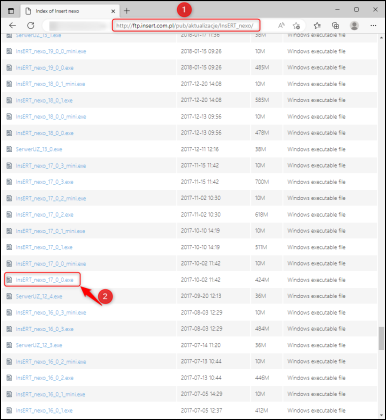Close the Index of Insert nexo tab
The height and width of the screenshot is (420, 386).
tap(113, 11)
